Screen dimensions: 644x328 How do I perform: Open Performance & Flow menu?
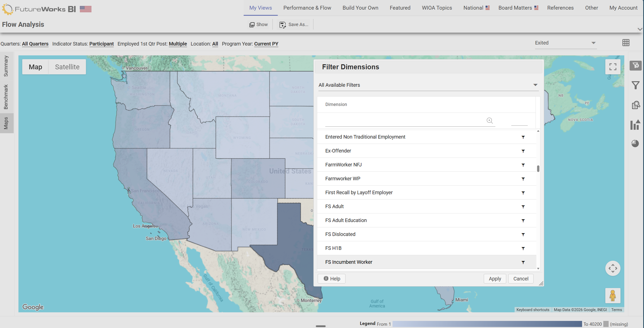coord(307,8)
